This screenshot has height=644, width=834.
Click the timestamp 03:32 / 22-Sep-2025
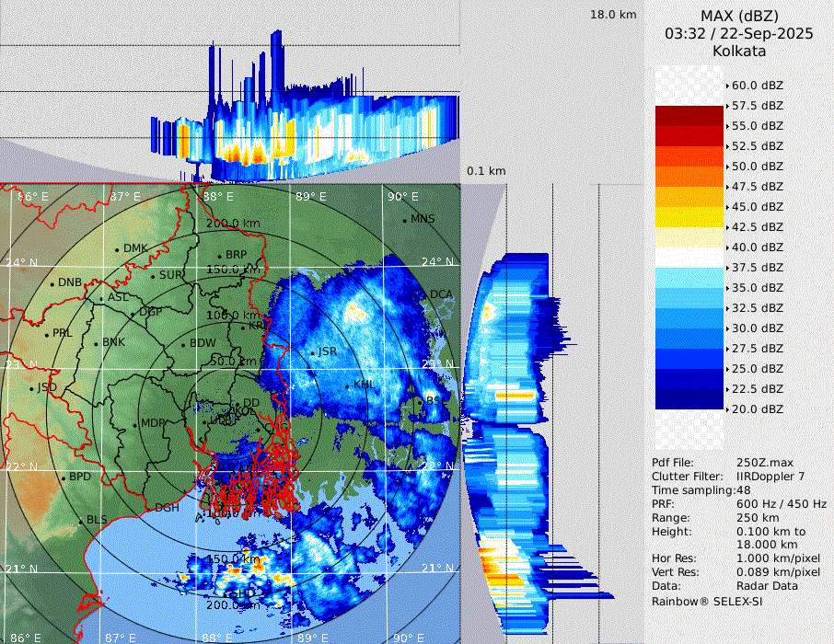[739, 34]
